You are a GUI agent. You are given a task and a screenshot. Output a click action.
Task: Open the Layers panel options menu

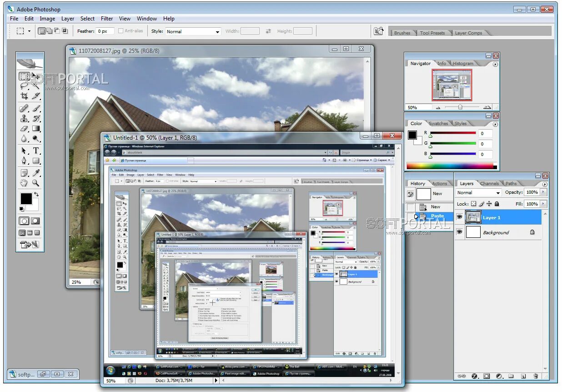point(545,184)
